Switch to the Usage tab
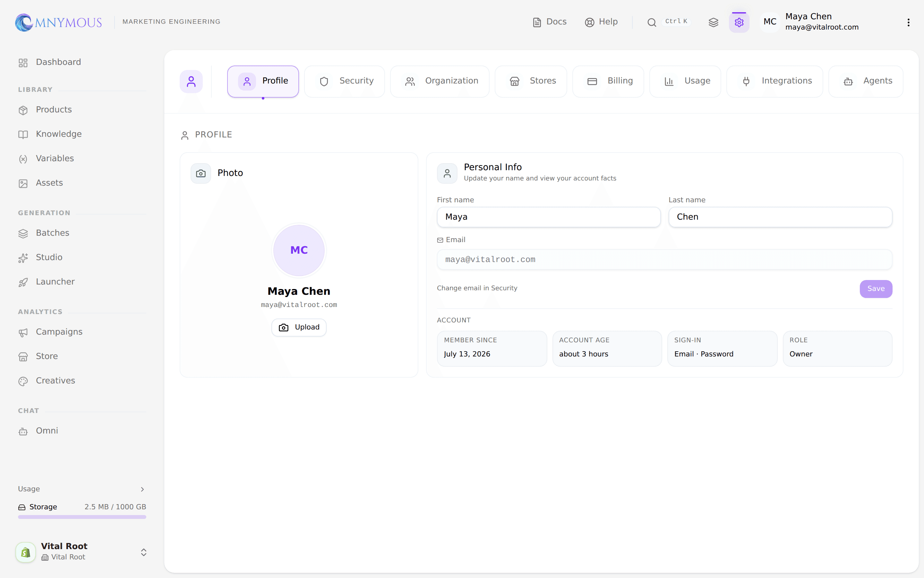This screenshot has width=924, height=578. [685, 81]
